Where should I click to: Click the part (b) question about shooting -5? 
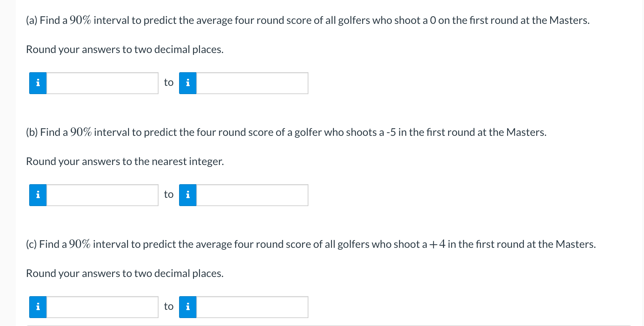tap(286, 133)
